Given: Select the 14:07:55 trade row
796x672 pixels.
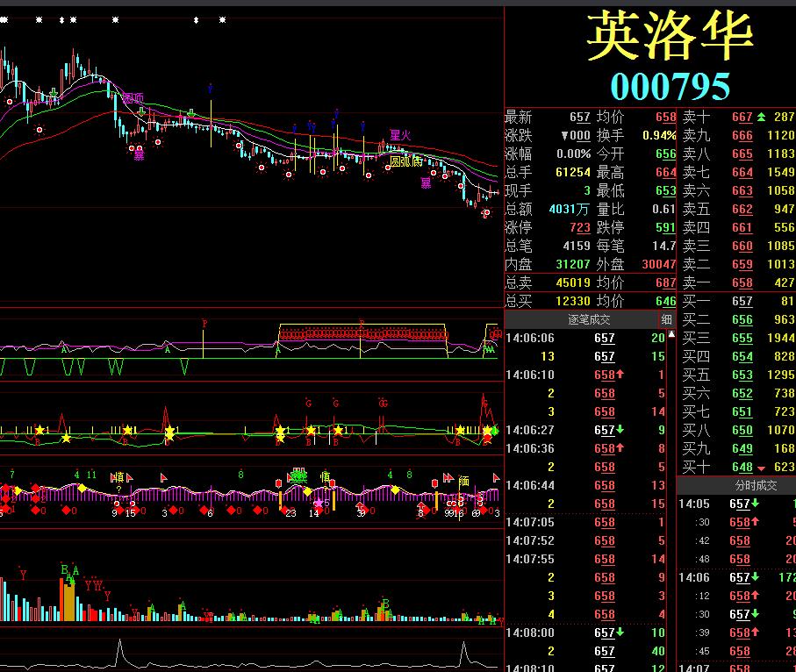Looking at the screenshot, I should [586, 560].
